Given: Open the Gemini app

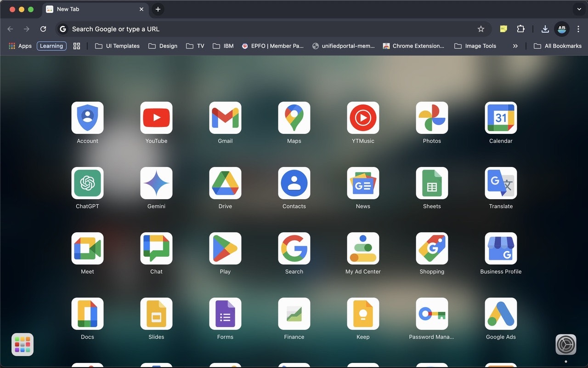Looking at the screenshot, I should tap(156, 183).
